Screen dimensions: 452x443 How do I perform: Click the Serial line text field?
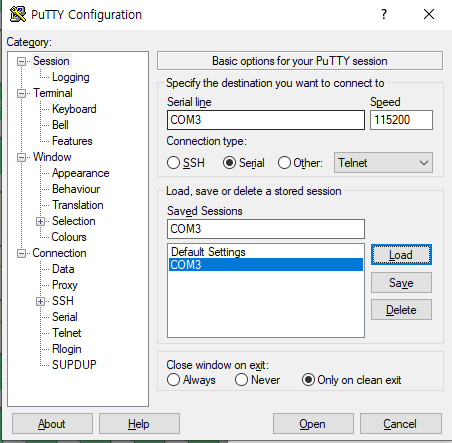coord(266,120)
